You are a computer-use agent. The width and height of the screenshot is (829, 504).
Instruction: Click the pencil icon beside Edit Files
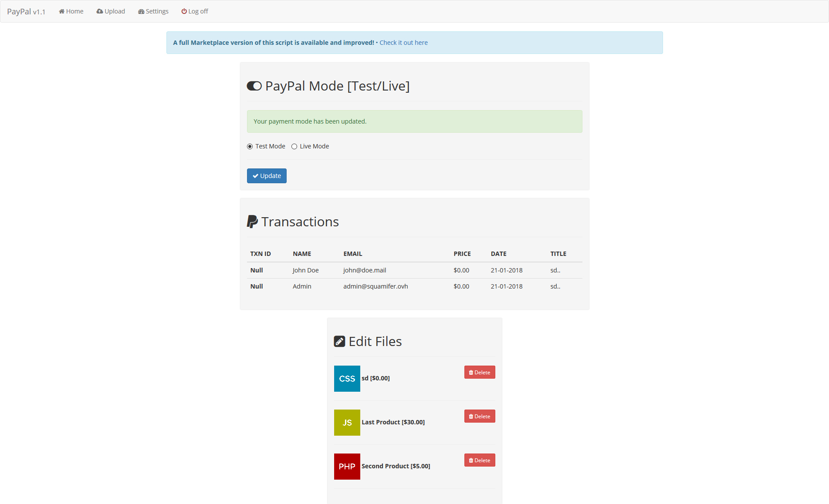click(x=339, y=341)
